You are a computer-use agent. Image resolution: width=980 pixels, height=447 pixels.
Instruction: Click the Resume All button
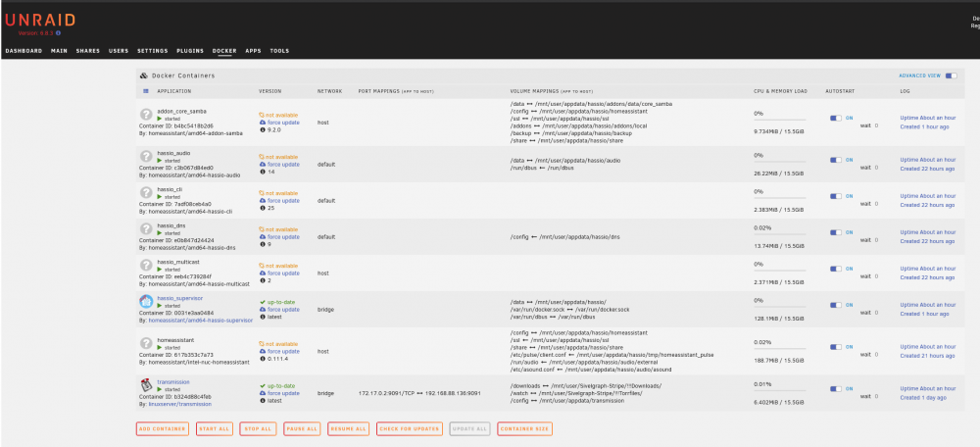point(348,429)
